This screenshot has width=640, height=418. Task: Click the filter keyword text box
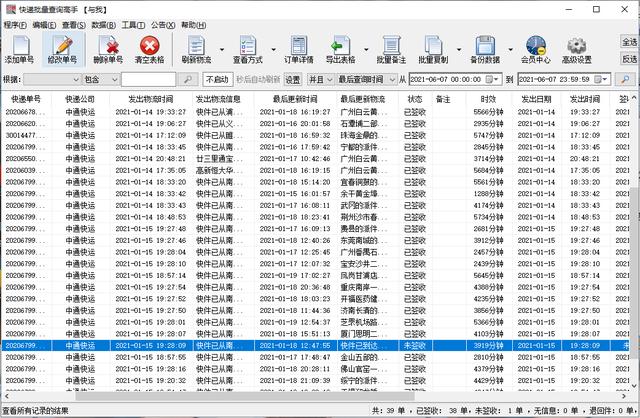148,79
